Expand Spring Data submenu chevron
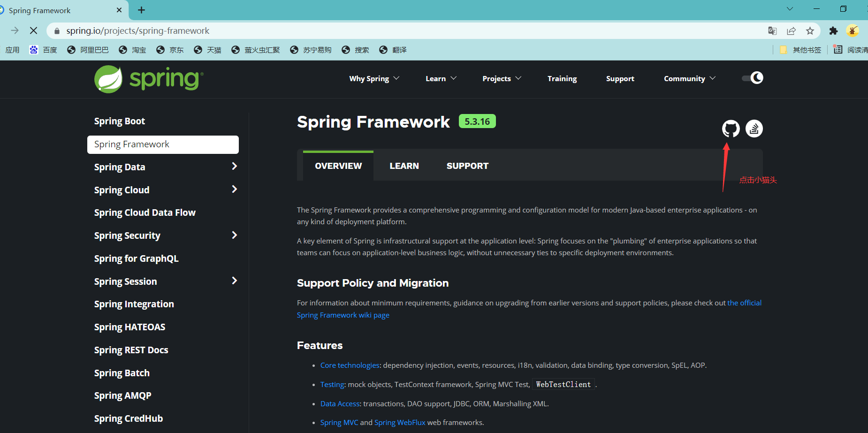The width and height of the screenshot is (868, 433). click(x=234, y=166)
